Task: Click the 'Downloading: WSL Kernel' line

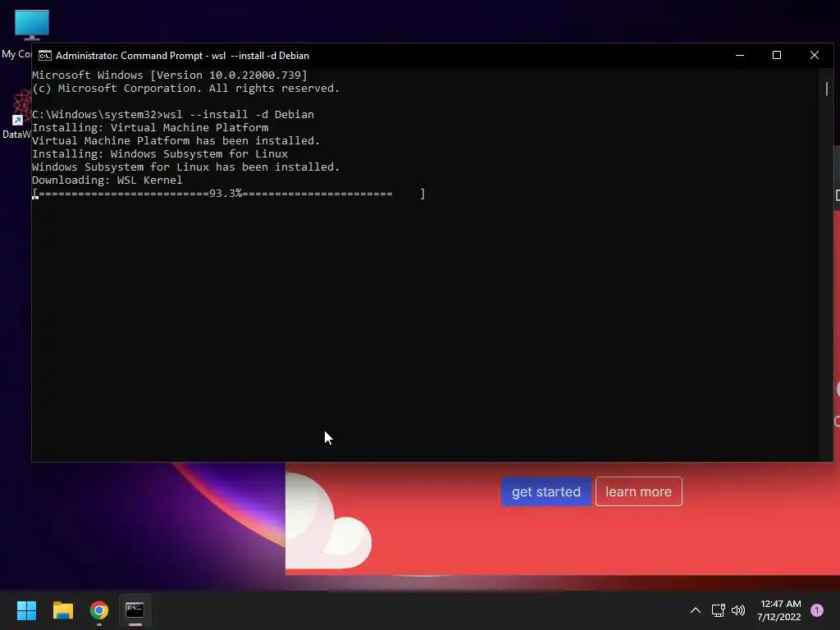Action: [107, 180]
